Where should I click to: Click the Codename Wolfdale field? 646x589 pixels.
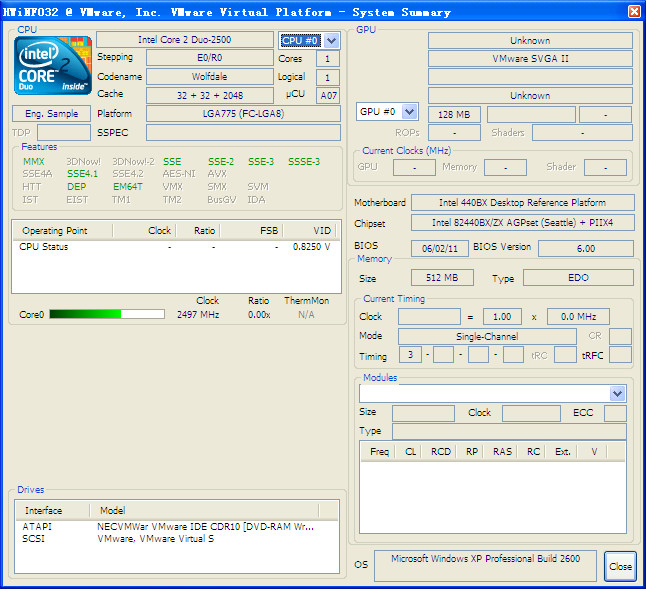tap(210, 77)
